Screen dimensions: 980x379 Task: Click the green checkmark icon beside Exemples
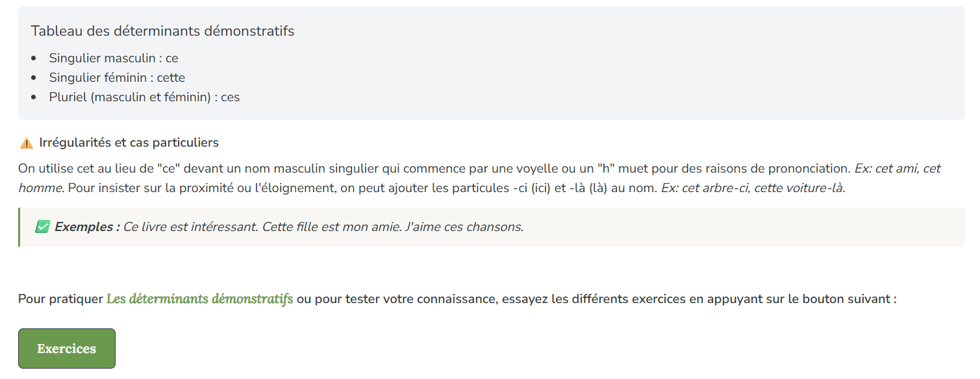point(43,227)
